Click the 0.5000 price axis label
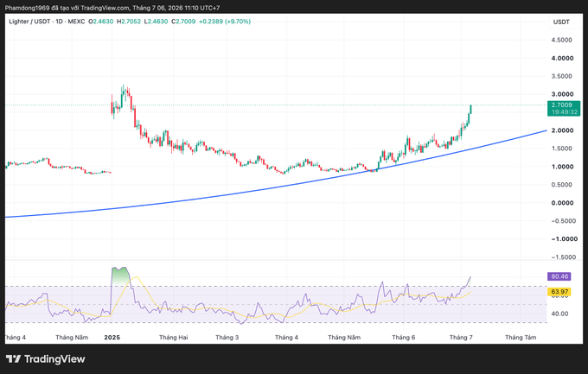 (x=561, y=185)
